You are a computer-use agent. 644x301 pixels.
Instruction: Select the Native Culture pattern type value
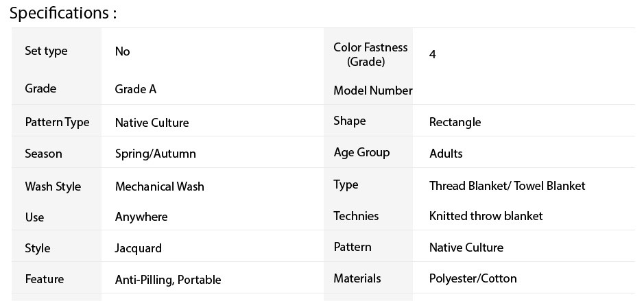coord(152,123)
